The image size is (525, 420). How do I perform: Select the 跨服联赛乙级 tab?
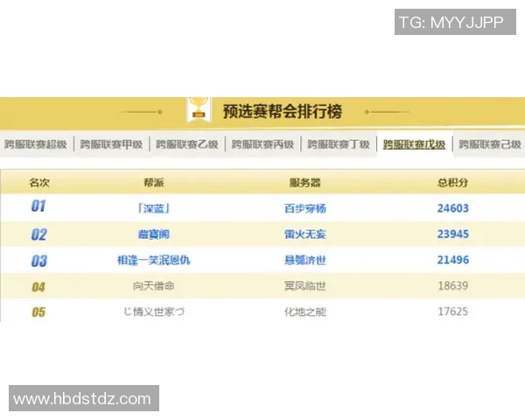tap(187, 144)
